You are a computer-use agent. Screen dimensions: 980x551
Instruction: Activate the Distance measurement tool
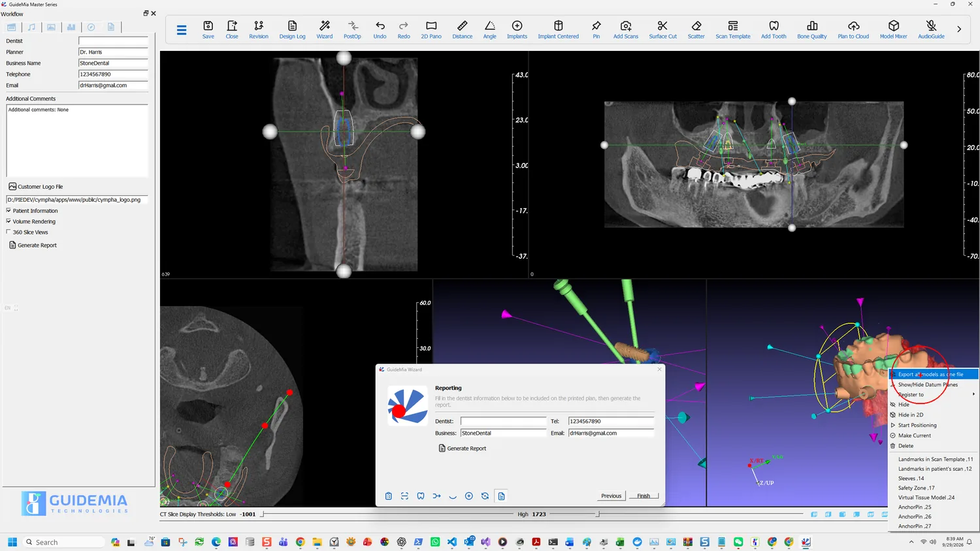[463, 29]
